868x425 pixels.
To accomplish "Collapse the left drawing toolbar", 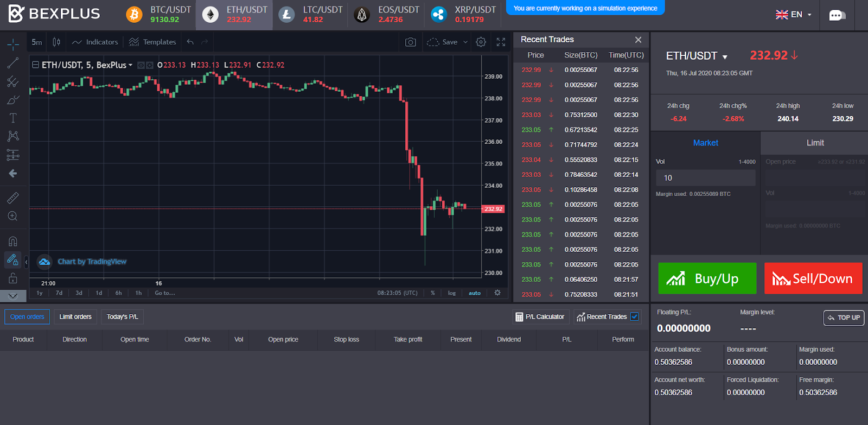I will click(x=26, y=262).
